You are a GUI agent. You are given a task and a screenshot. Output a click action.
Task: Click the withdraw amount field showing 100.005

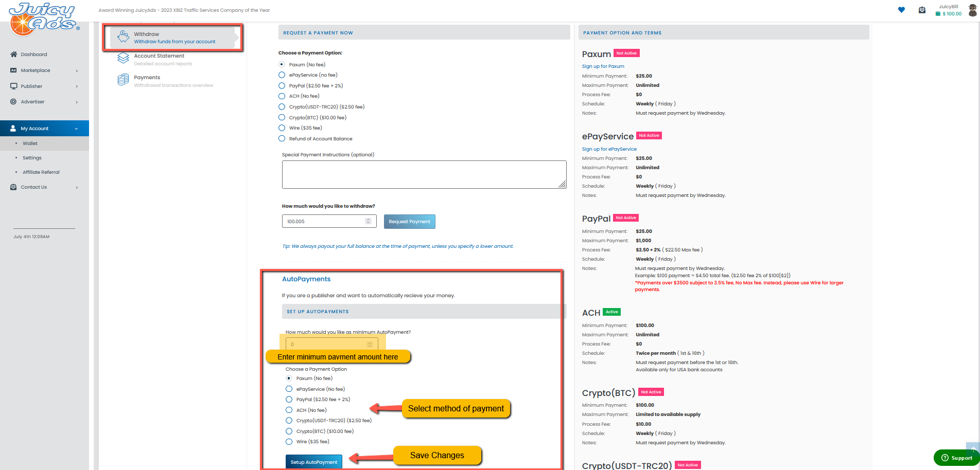(329, 221)
